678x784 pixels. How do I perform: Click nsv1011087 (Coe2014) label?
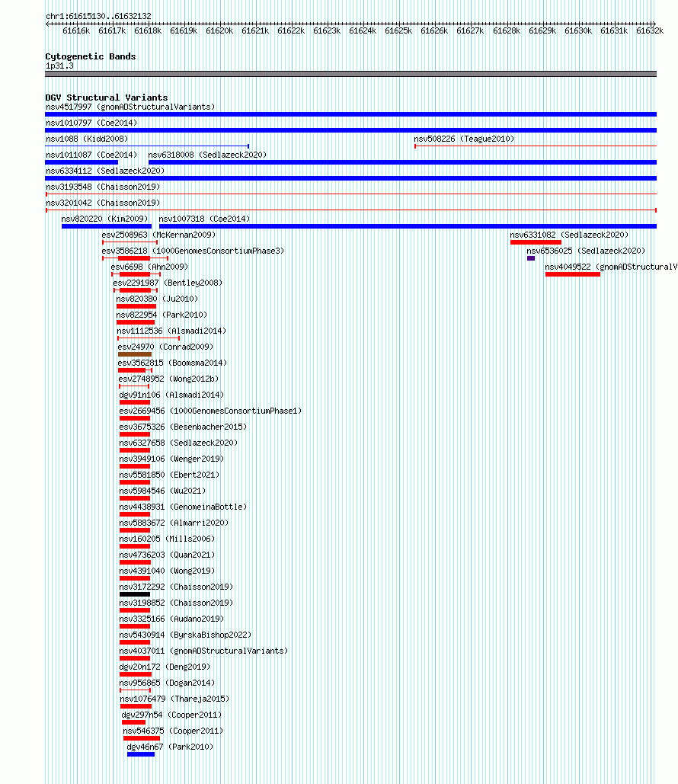tap(91, 155)
